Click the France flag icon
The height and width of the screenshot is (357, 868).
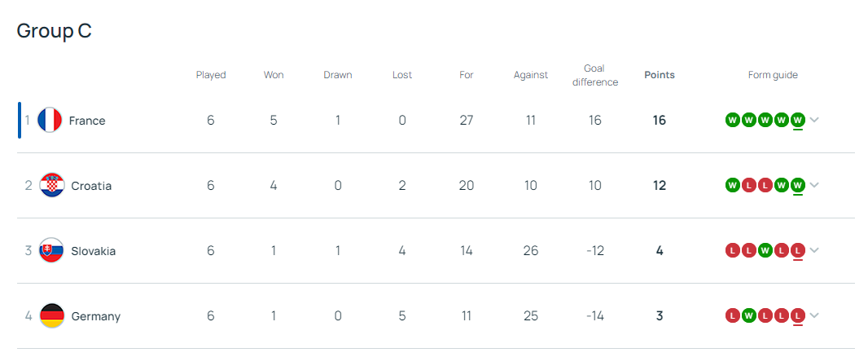[50, 121]
